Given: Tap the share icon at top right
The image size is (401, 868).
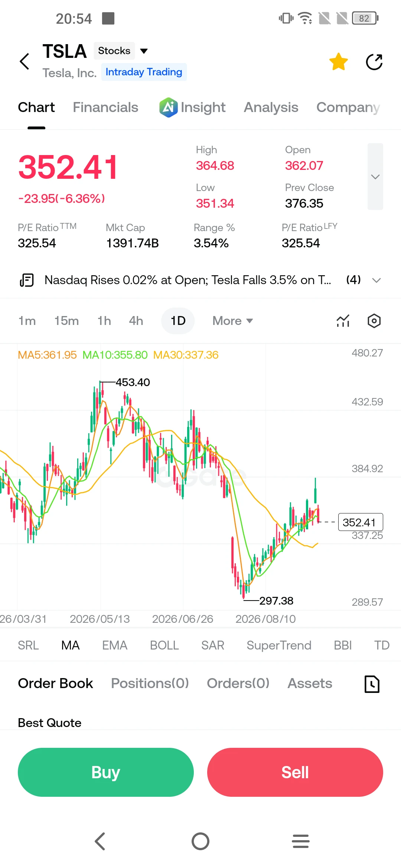Looking at the screenshot, I should tap(374, 62).
